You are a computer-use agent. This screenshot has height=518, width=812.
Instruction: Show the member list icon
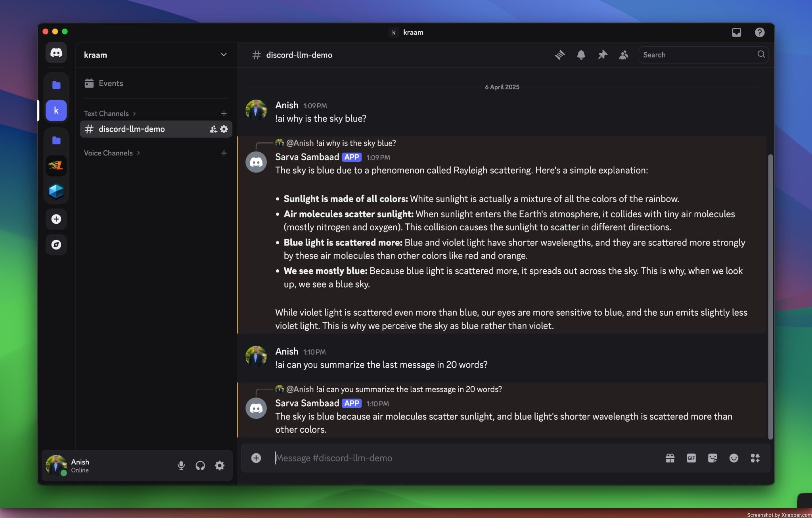(622, 55)
